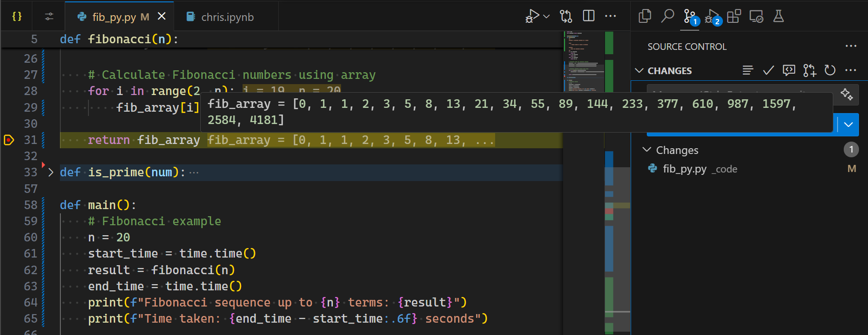Open fib_py.py in the Changes list
Screen dimensions: 868x335
[684, 169]
